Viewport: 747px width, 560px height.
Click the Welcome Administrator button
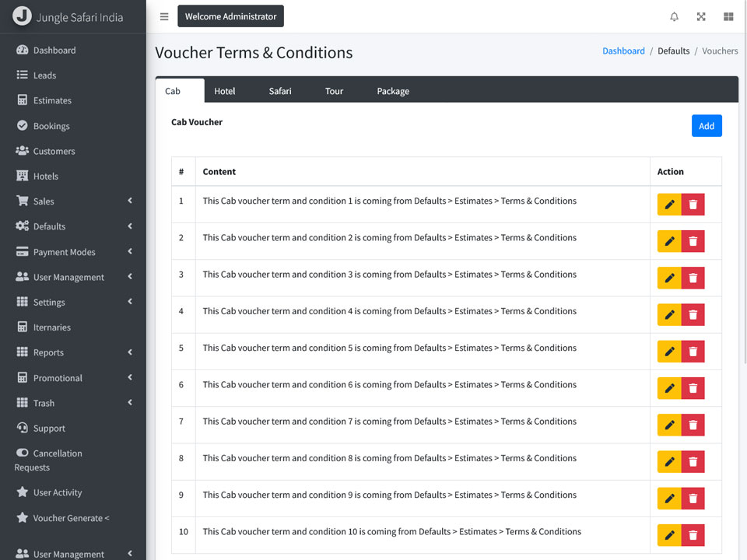tap(230, 16)
